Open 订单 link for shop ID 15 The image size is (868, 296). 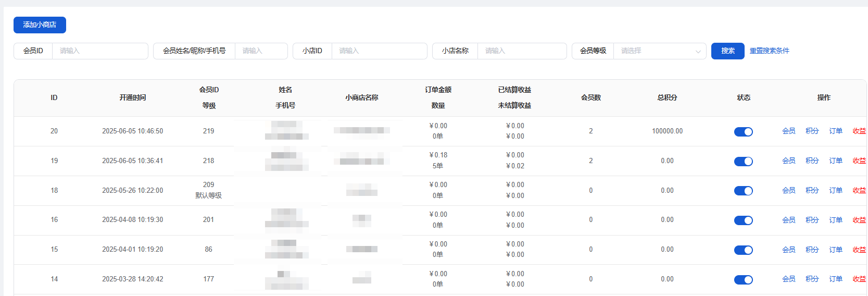click(x=835, y=250)
